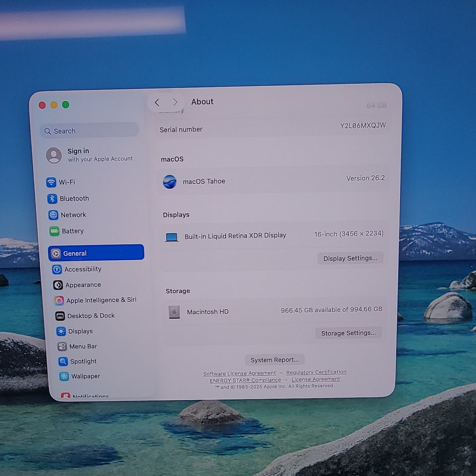The width and height of the screenshot is (476, 476).
Task: Click the 16-inch (3456 × 2234) resolution text
Action: coord(349,234)
